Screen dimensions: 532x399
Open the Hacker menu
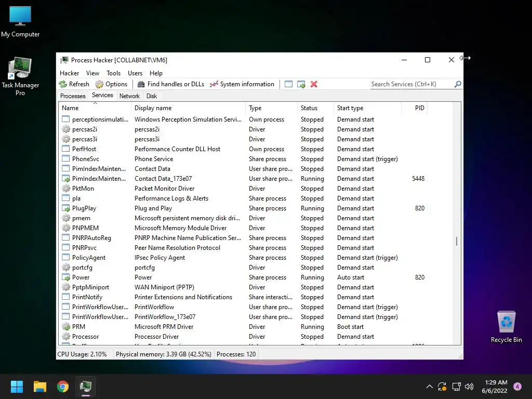point(69,73)
